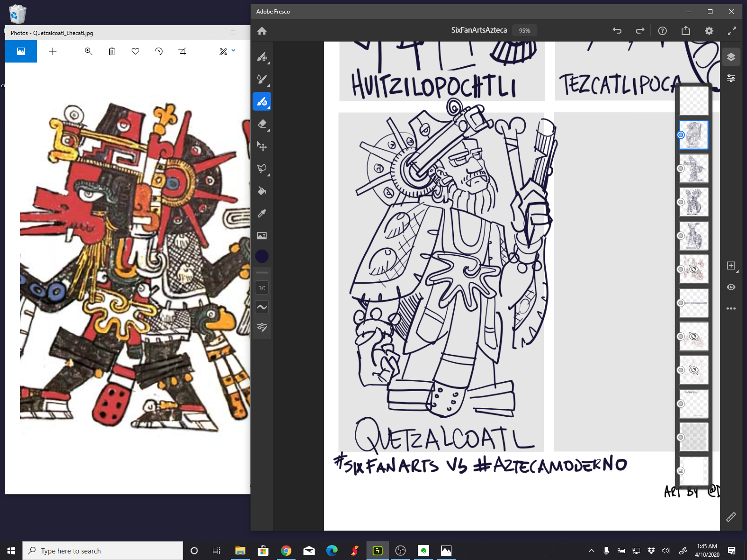Open Photos collection view button

click(21, 51)
